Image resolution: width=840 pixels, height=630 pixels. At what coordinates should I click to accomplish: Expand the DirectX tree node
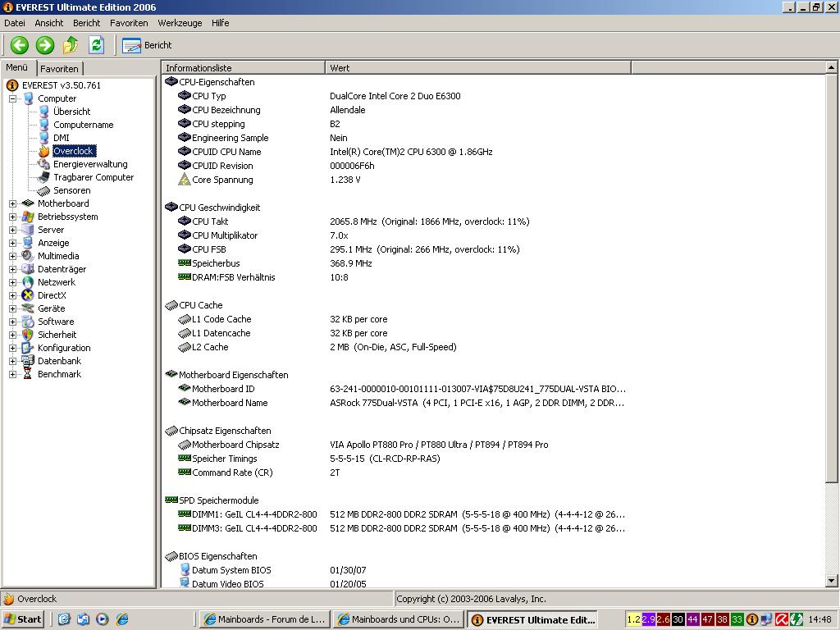coord(12,295)
